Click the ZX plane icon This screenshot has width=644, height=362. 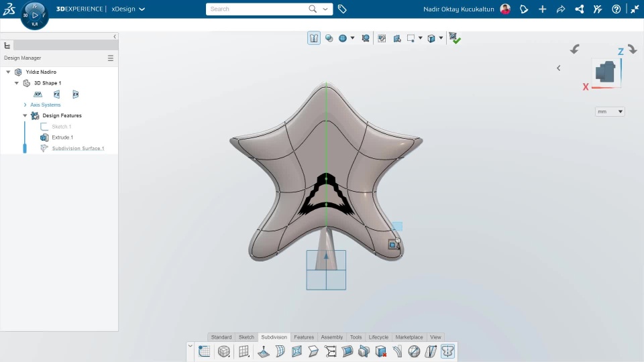76,95
